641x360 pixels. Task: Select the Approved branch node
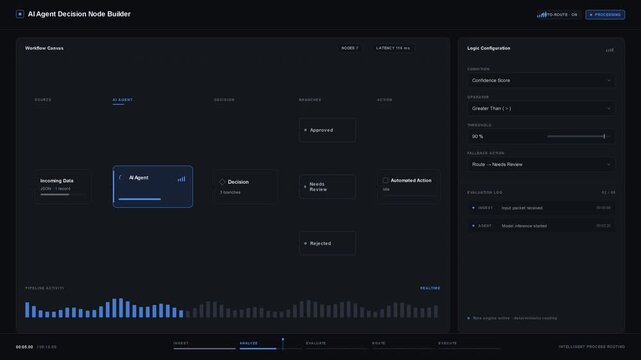(x=327, y=130)
